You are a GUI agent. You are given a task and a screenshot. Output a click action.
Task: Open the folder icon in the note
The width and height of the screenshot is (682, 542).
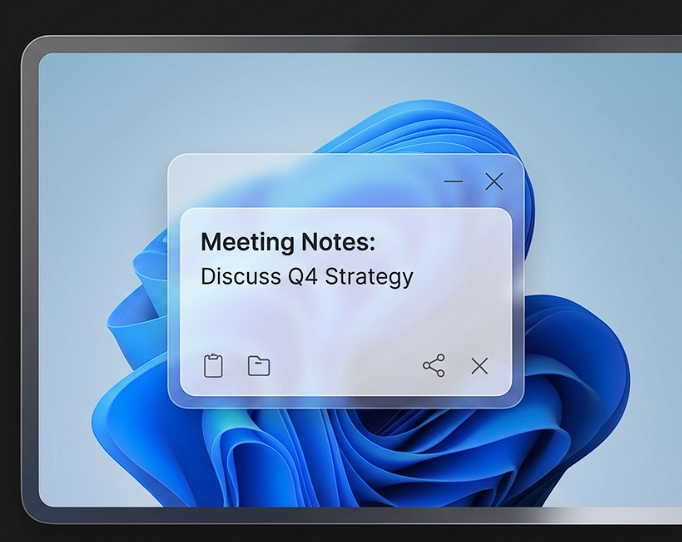[x=259, y=366]
